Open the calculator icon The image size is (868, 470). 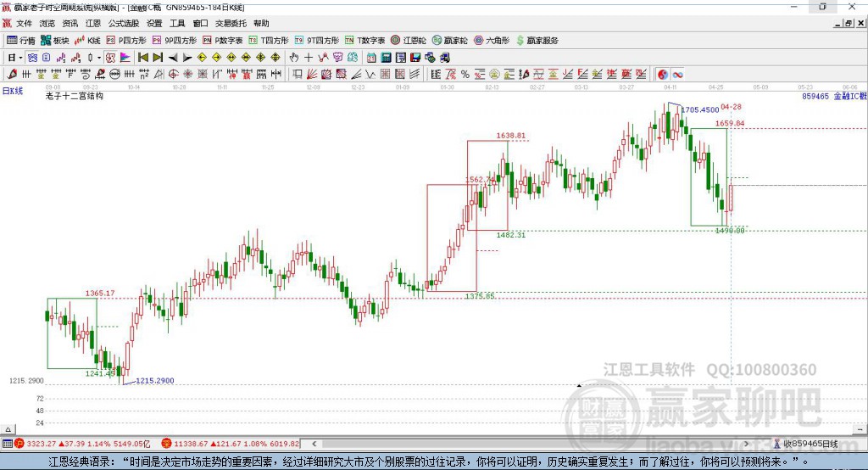click(x=386, y=58)
